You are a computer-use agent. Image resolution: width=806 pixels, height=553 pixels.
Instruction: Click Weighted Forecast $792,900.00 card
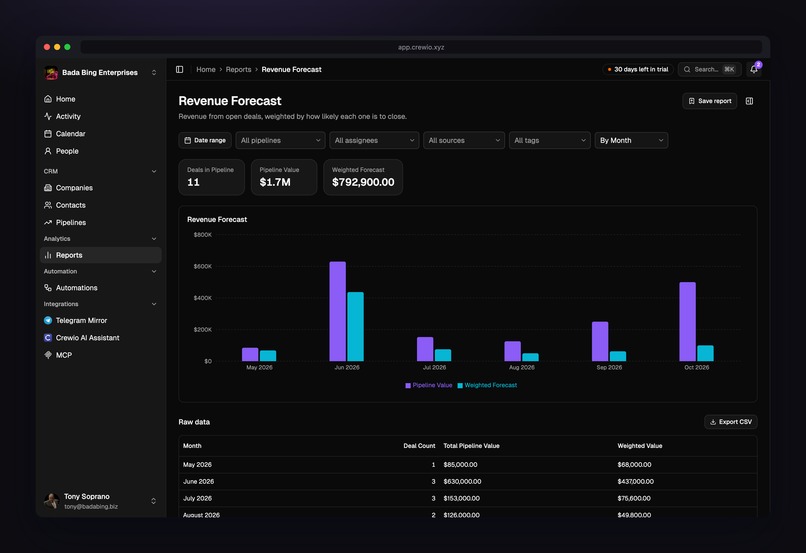[x=363, y=177]
